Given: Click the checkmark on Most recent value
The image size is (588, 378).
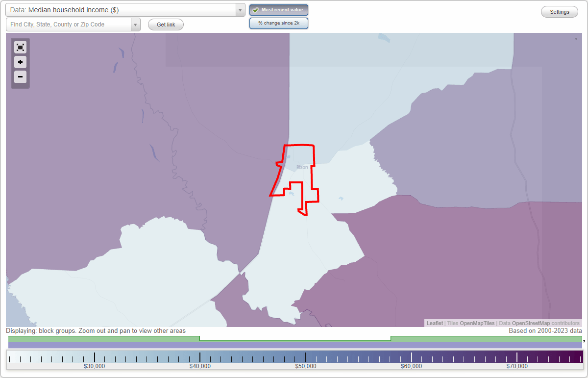Looking at the screenshot, I should [x=255, y=10].
